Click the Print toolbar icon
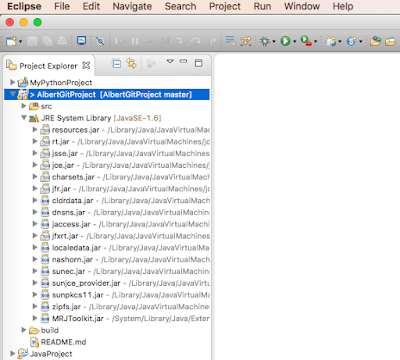This screenshot has width=400, height=360. 62,41
